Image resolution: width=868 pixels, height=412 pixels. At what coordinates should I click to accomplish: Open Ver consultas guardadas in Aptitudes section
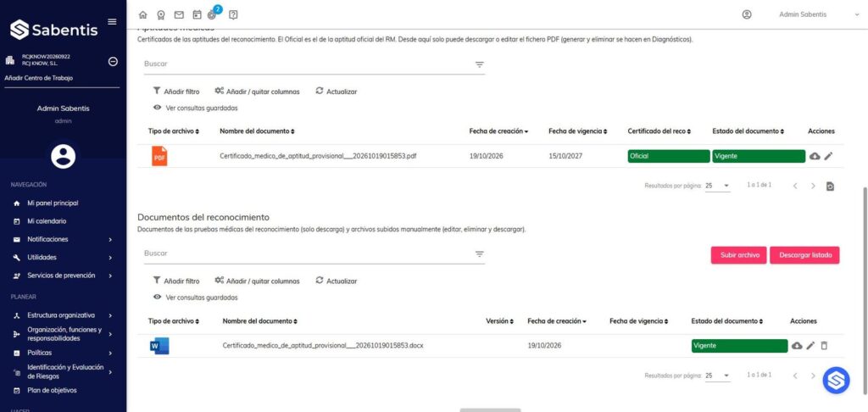pyautogui.click(x=196, y=109)
